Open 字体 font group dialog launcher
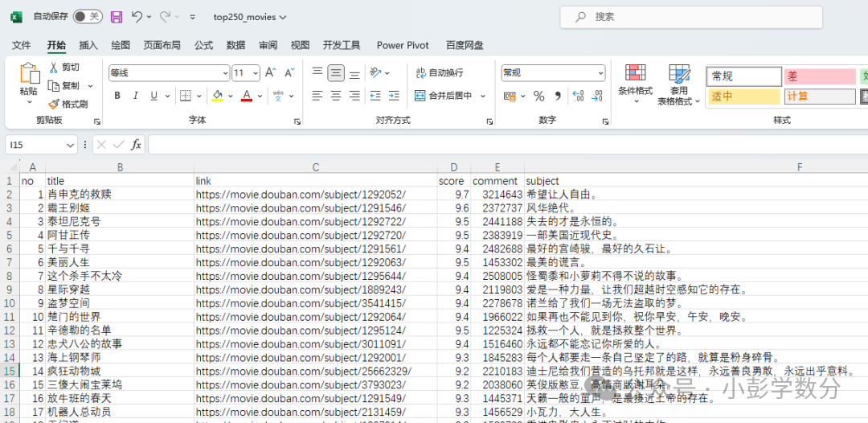This screenshot has height=423, width=868. (x=297, y=121)
